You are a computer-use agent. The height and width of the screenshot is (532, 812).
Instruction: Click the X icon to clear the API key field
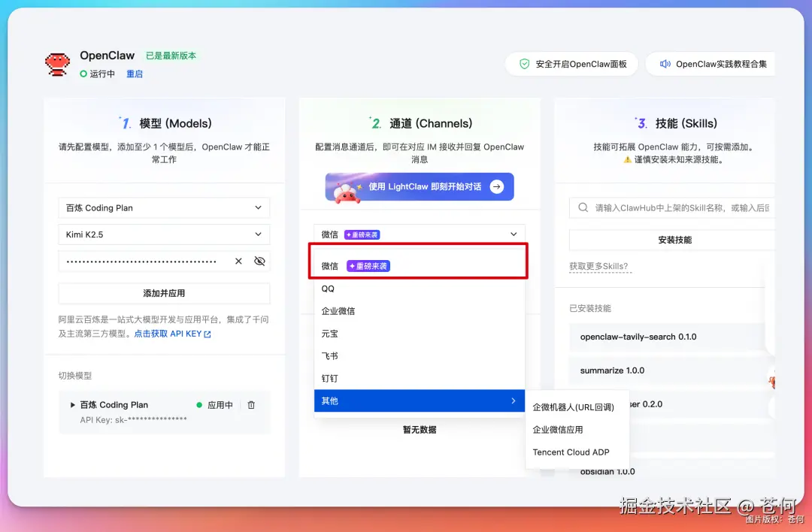tap(238, 261)
